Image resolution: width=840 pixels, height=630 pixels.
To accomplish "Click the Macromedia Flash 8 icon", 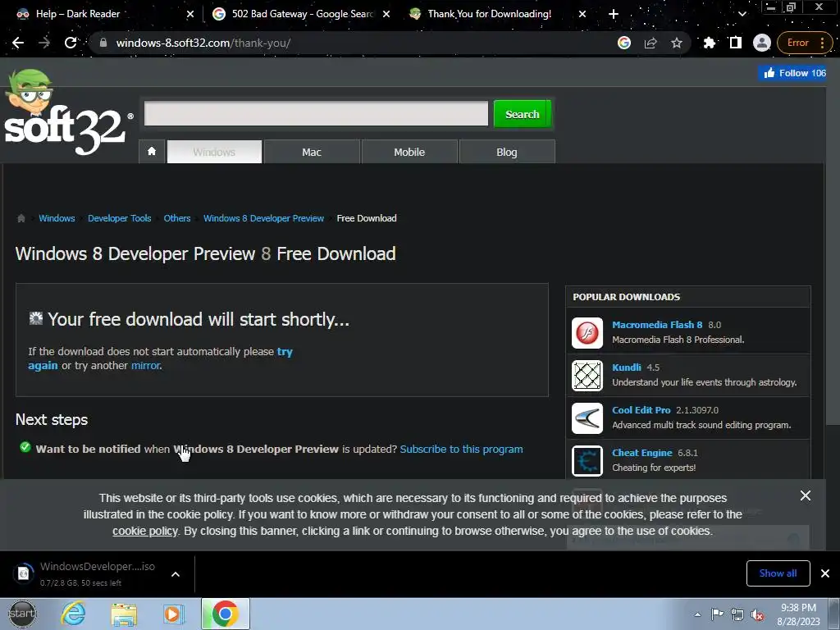I will coord(587,333).
